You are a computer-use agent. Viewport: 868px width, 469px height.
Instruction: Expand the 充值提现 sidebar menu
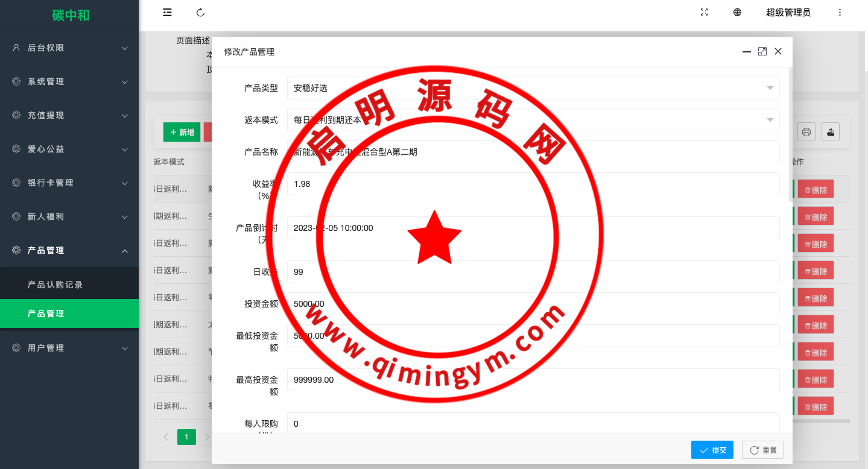click(x=69, y=115)
